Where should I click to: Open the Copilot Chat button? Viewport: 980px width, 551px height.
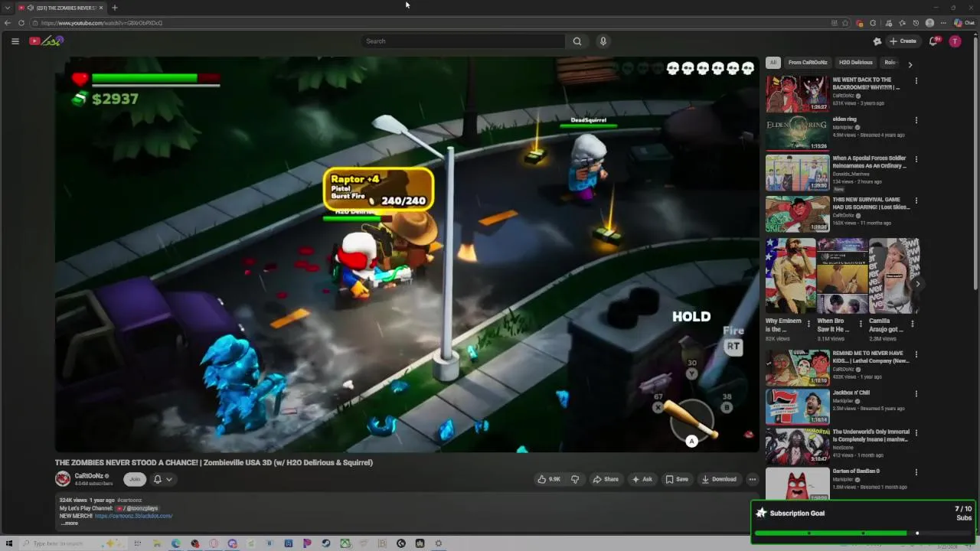pyautogui.click(x=964, y=23)
